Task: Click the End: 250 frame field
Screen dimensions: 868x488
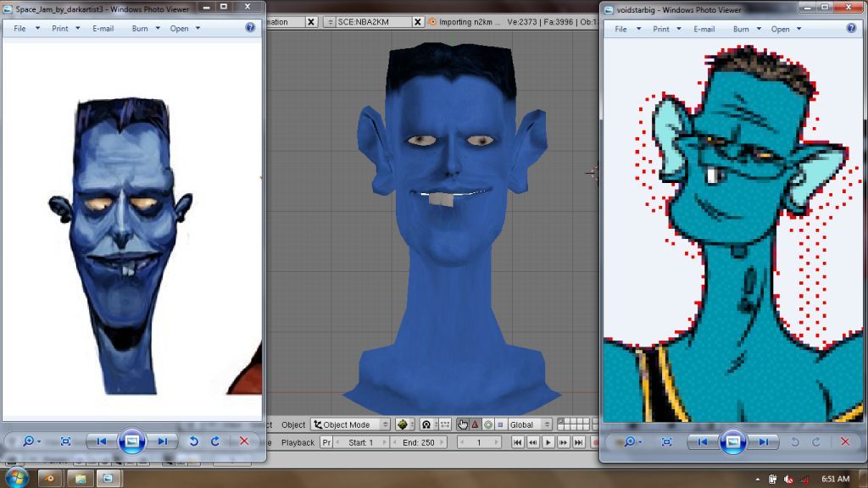Action: pos(419,442)
